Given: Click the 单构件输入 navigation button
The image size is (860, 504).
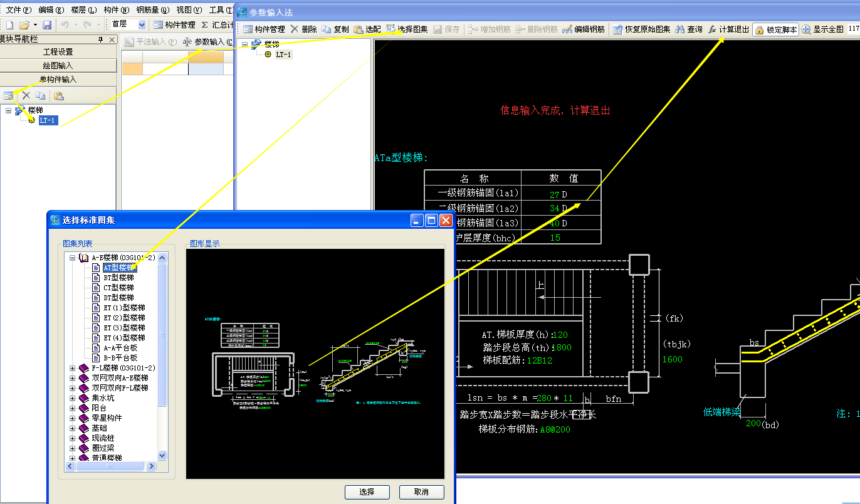Looking at the screenshot, I should click(58, 80).
